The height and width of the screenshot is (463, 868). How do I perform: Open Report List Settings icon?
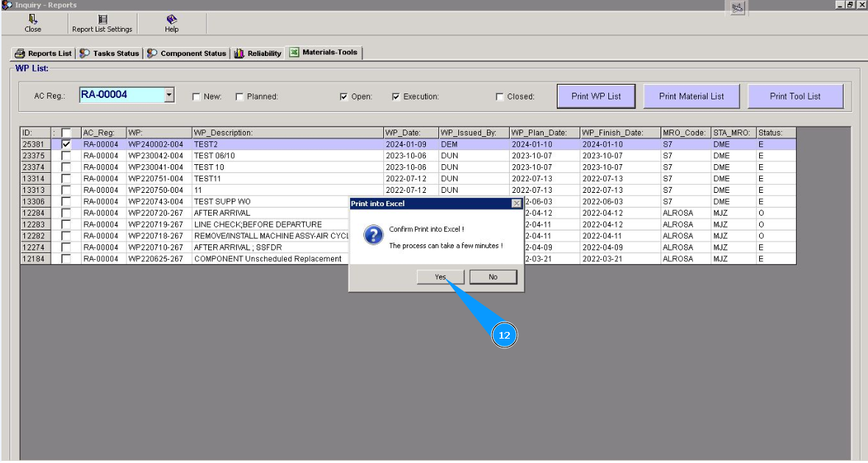[102, 20]
